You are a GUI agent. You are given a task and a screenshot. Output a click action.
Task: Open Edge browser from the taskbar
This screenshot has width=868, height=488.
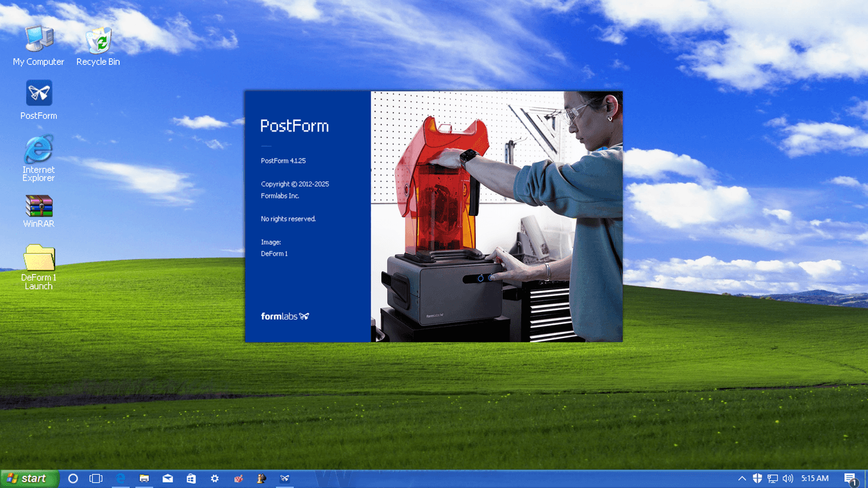[121, 478]
